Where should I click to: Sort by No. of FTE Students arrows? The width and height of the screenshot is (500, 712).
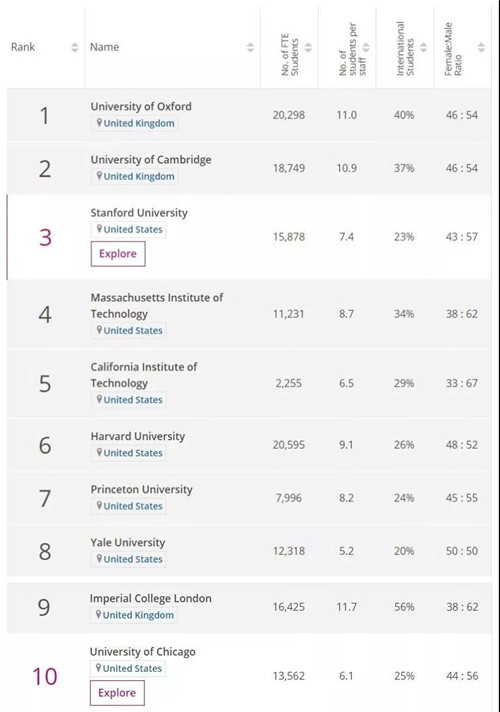(308, 47)
